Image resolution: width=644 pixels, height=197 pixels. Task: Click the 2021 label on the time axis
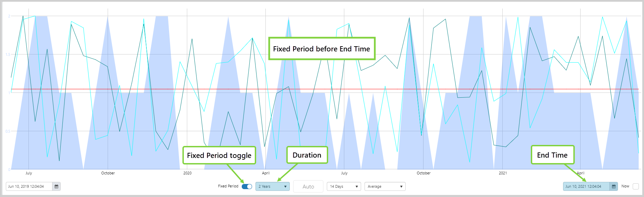(x=503, y=173)
